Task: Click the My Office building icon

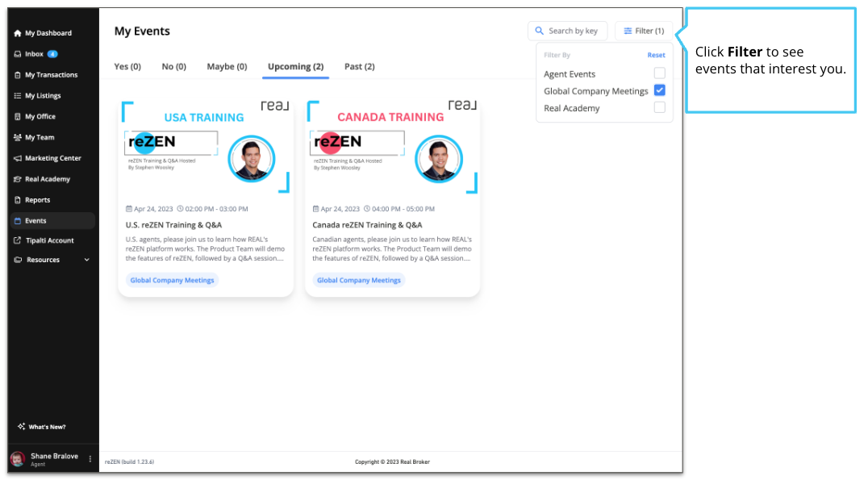Action: 18,117
